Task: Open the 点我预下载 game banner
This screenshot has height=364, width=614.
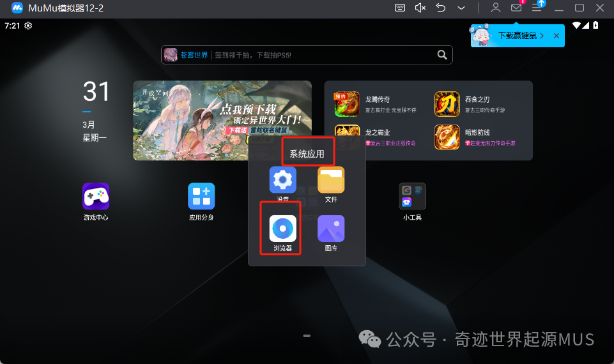Action: click(222, 120)
